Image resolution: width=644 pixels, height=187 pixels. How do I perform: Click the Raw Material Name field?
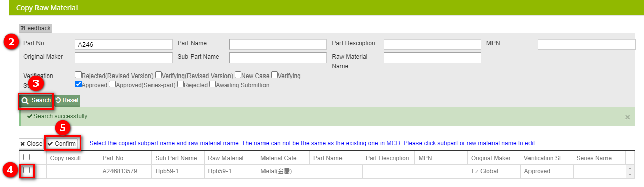click(x=432, y=57)
